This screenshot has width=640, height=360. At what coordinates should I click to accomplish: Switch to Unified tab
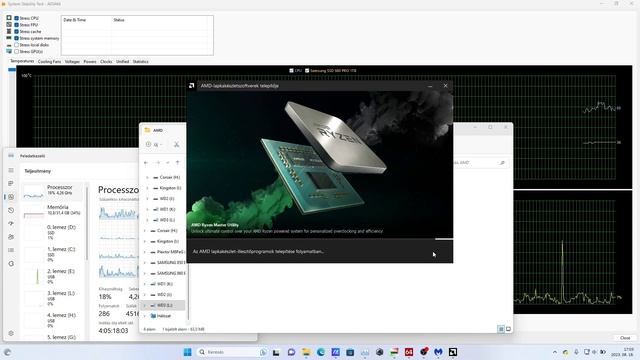coord(122,62)
